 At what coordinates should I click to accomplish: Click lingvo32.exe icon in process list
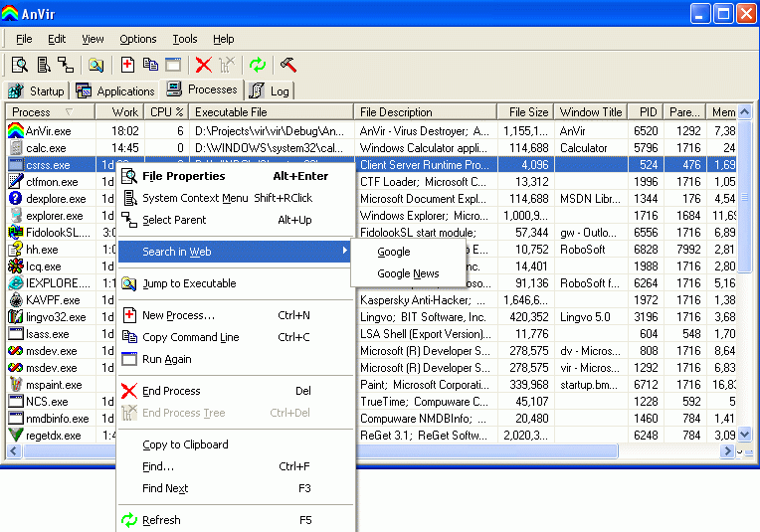click(16, 317)
